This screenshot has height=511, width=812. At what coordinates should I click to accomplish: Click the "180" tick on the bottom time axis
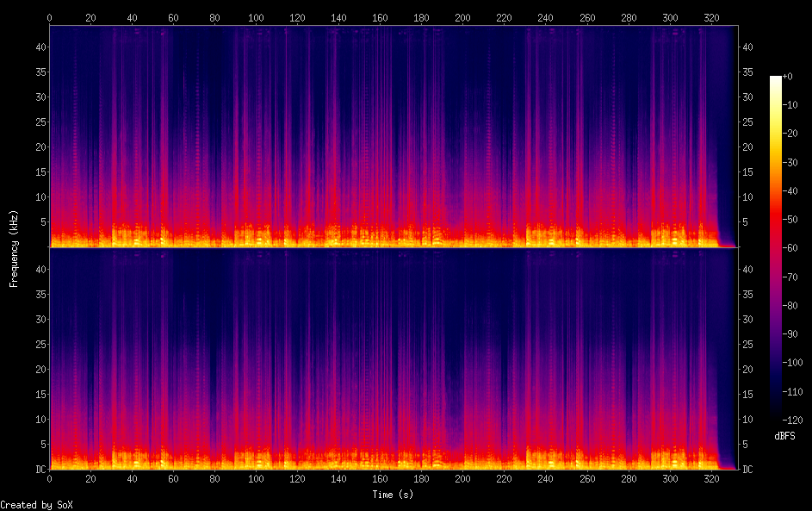click(x=422, y=479)
